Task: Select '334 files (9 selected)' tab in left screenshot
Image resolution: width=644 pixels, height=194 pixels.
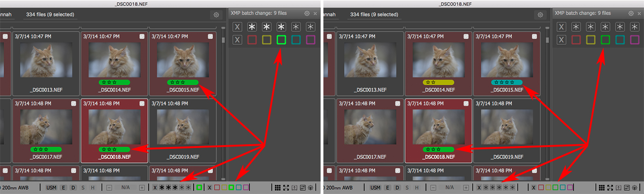Action: [51, 15]
